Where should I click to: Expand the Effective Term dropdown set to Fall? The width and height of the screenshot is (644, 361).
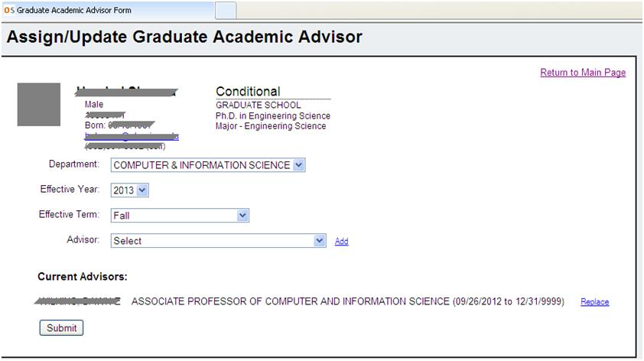180,216
